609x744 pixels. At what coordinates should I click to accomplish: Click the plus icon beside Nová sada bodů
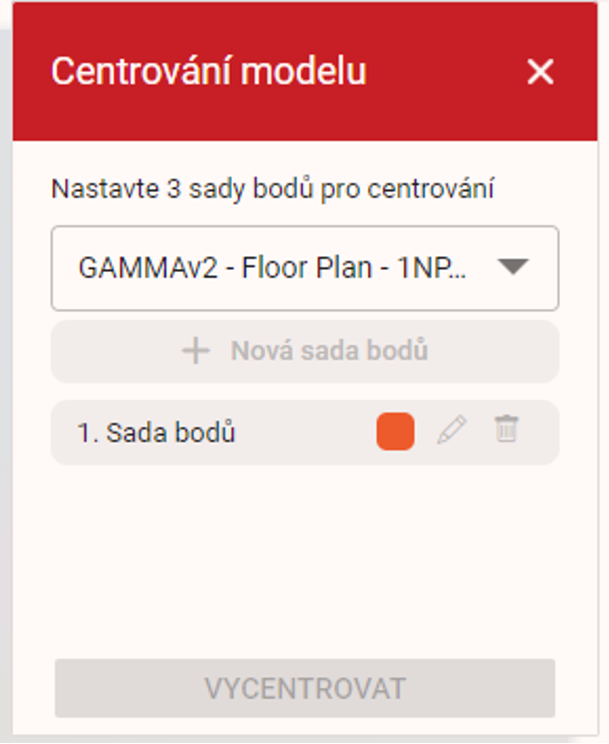click(x=196, y=351)
